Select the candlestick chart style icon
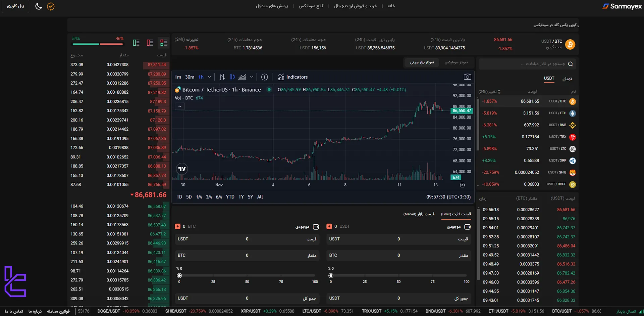 tap(232, 77)
